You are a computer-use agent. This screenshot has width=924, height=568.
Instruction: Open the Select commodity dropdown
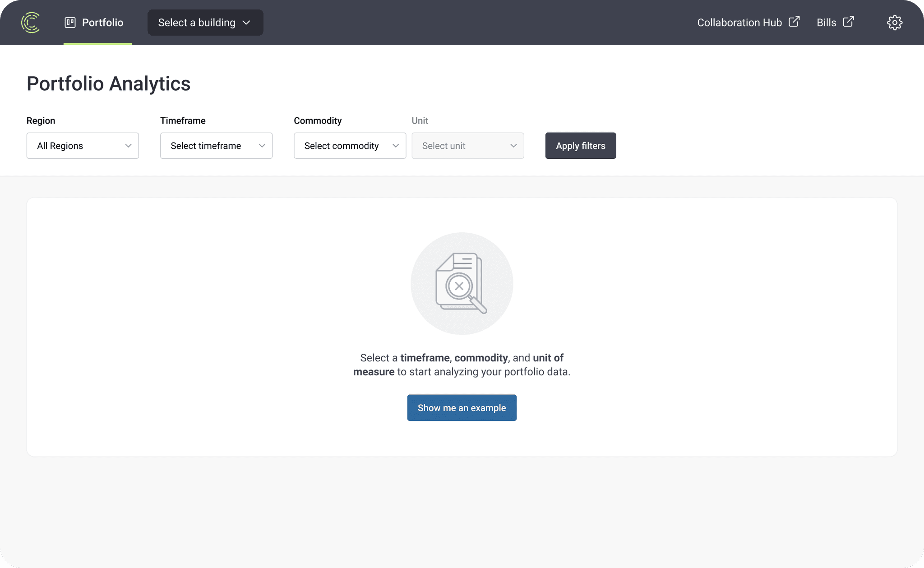[x=349, y=146]
